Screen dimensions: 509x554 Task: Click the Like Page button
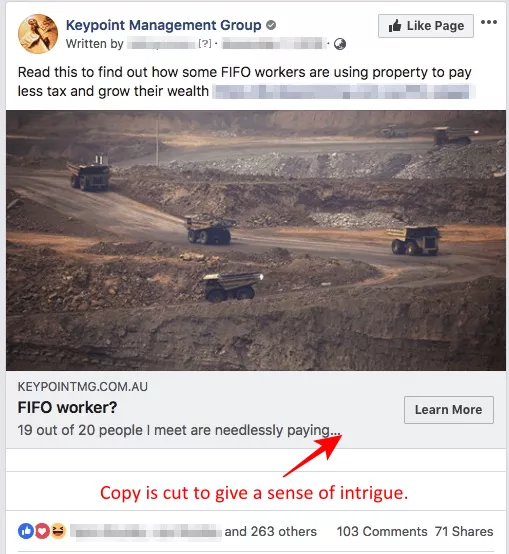coord(426,26)
